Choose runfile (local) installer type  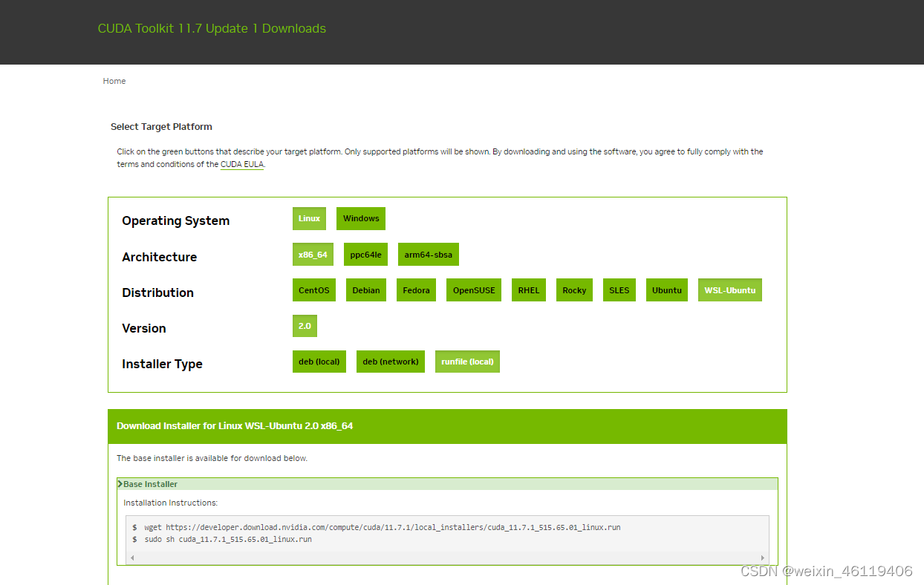point(467,362)
